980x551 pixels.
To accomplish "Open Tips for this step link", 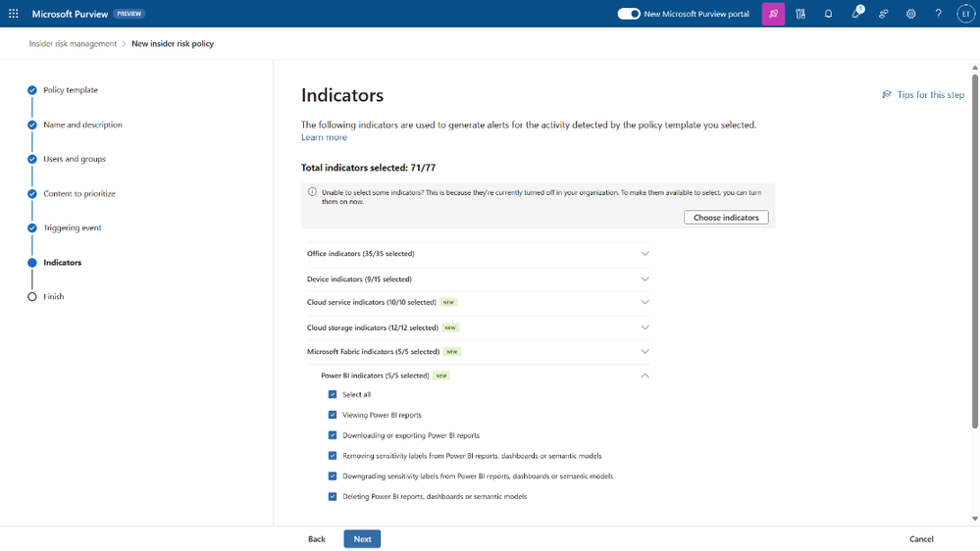I will [x=930, y=94].
